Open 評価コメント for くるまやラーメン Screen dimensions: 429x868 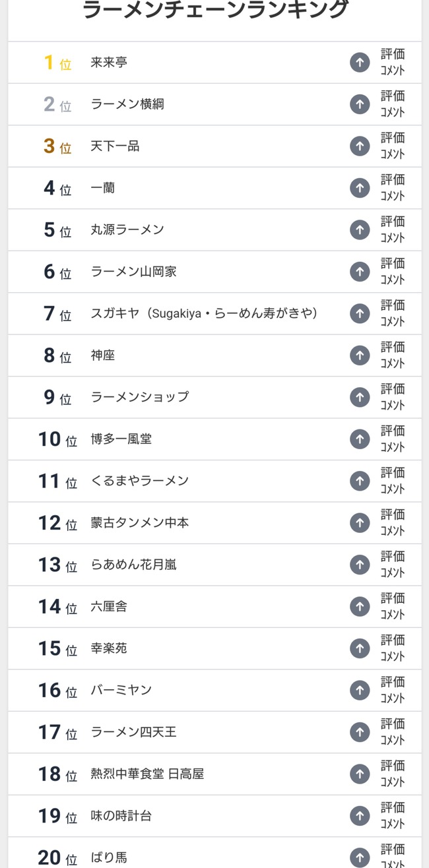click(392, 481)
